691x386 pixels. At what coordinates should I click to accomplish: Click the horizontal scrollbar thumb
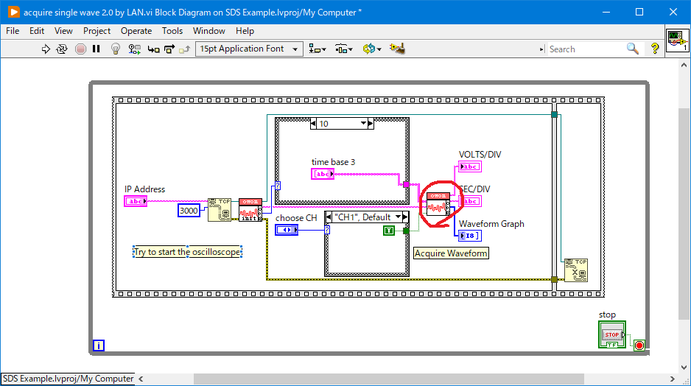389,379
